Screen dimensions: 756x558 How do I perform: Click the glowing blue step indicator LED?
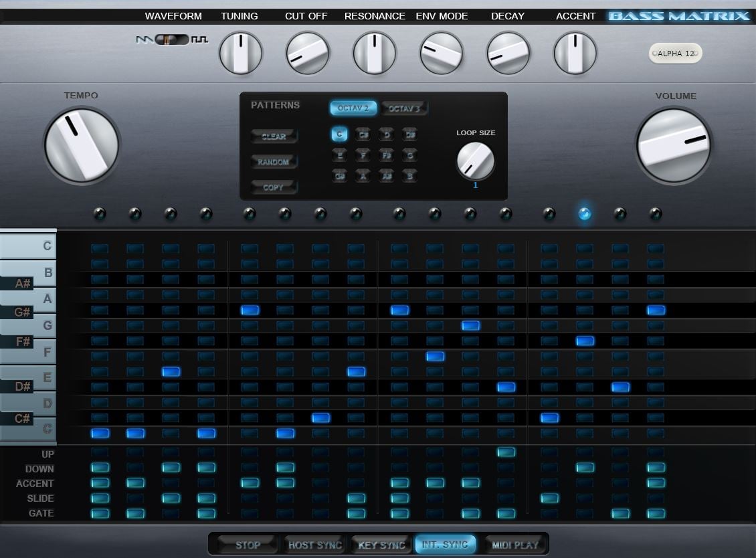(x=584, y=214)
